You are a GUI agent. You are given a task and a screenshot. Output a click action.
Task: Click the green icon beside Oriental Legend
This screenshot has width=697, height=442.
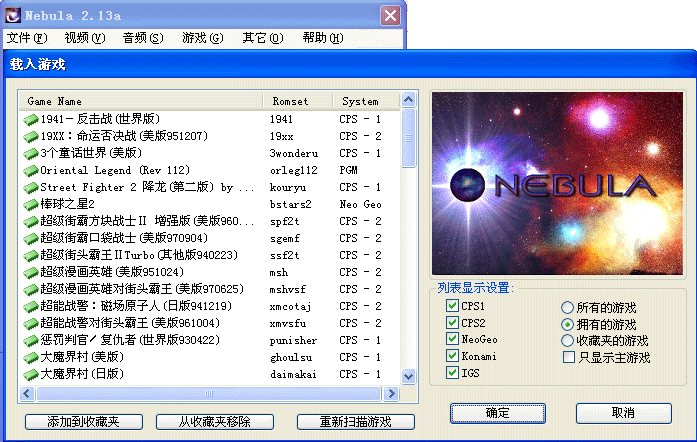click(31, 170)
